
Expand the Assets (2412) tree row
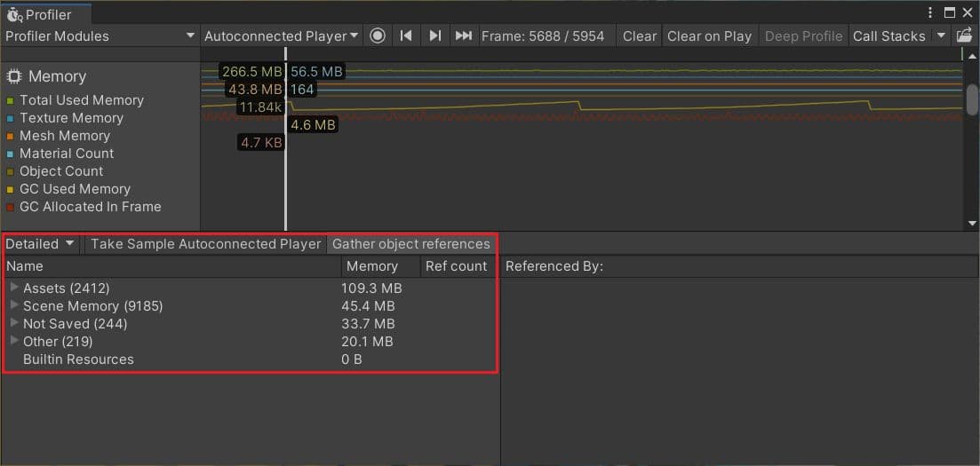(14, 288)
